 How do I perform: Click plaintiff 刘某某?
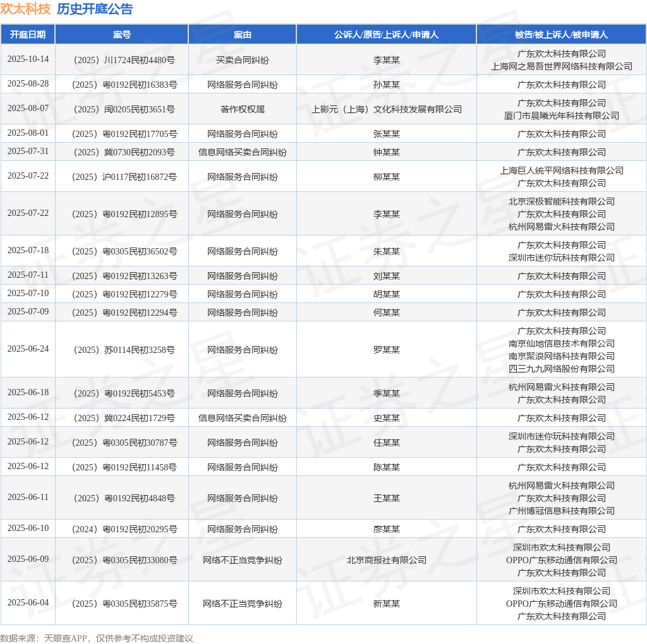(x=386, y=277)
